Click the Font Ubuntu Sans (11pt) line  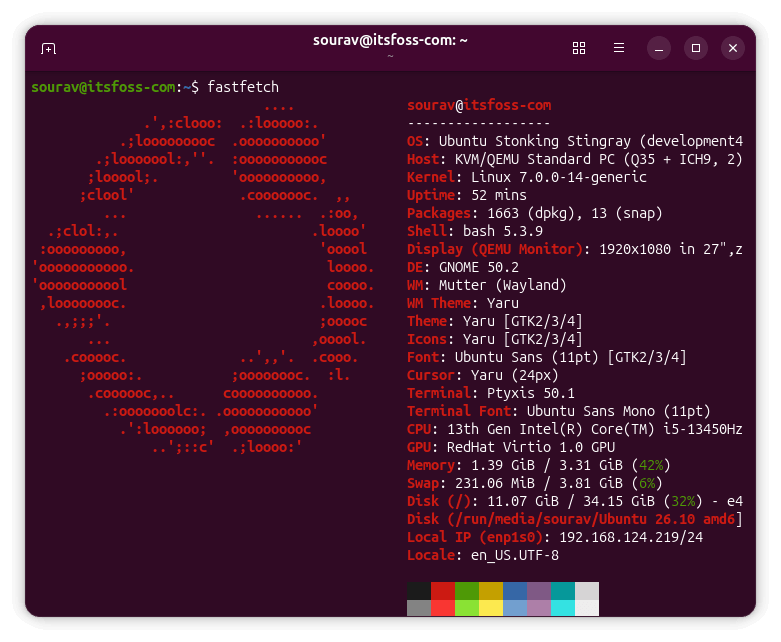pos(546,357)
